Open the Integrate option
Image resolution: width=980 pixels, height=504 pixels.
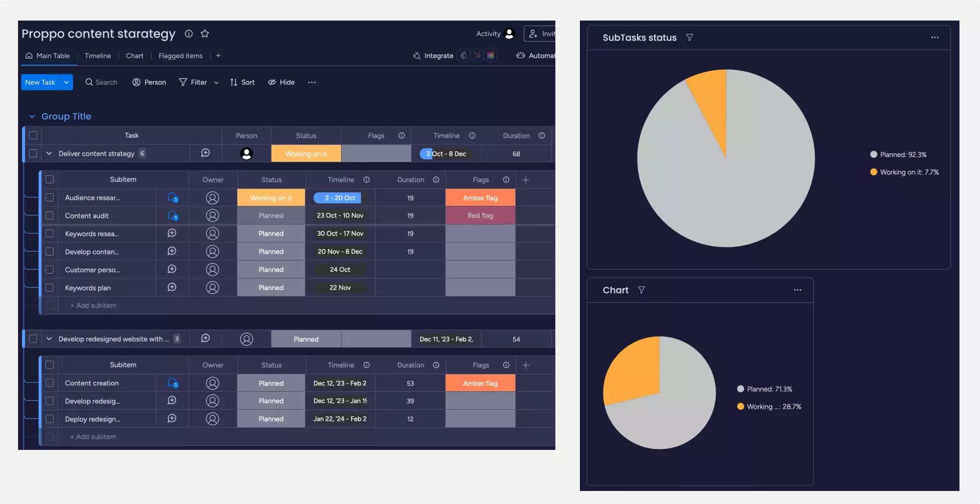tap(433, 56)
